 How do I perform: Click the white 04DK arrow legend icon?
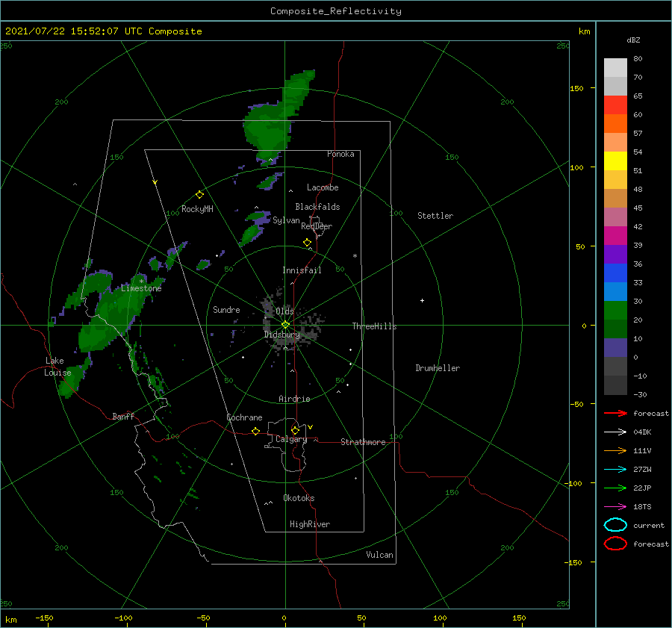pos(615,432)
